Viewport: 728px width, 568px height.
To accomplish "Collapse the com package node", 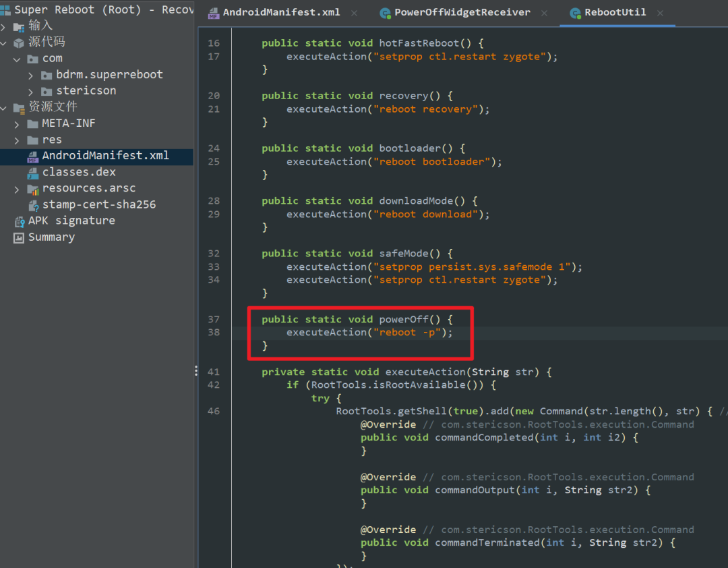I will (x=17, y=60).
